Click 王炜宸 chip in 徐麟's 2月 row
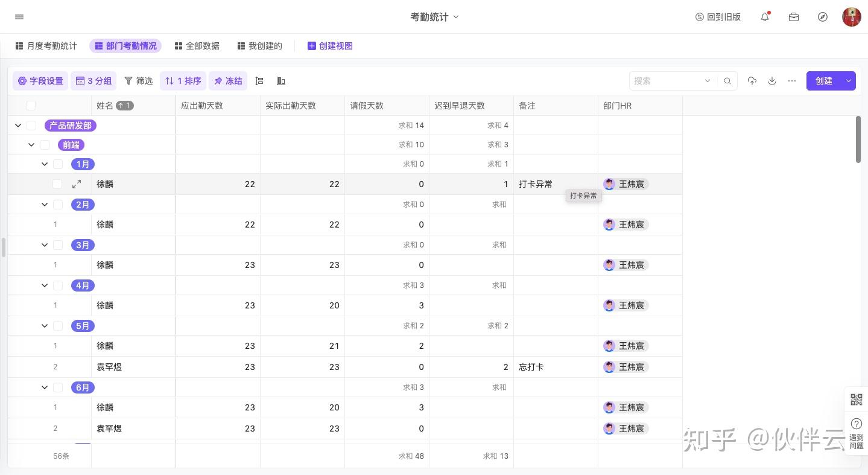Viewport: 868px width, 475px height. 626,225
